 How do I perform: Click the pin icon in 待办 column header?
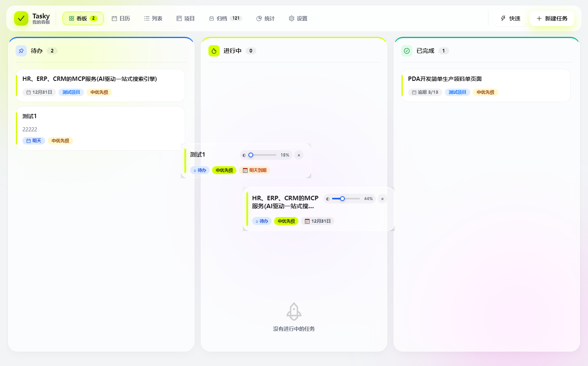[x=21, y=51]
